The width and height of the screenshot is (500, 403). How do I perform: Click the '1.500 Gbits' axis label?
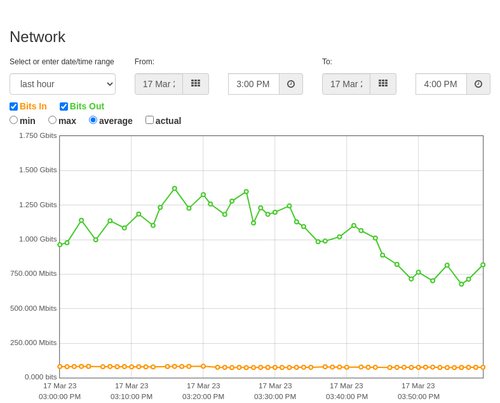[38, 170]
